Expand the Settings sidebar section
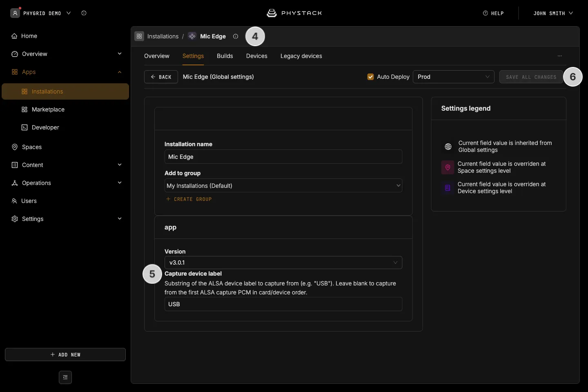Image resolution: width=588 pixels, height=392 pixels. tap(120, 219)
